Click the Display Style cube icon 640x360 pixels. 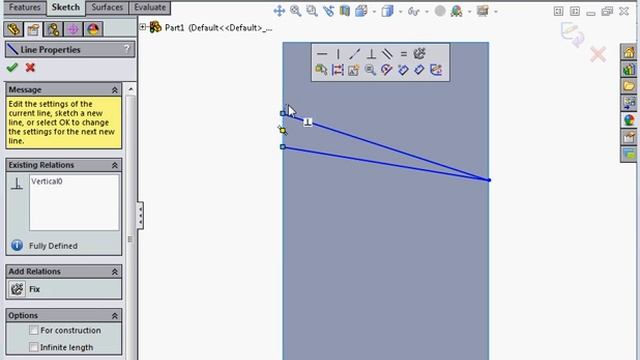(x=387, y=11)
